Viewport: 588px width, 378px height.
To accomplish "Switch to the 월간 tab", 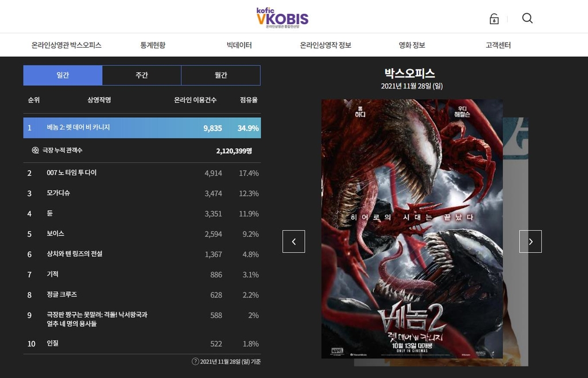I will [221, 75].
